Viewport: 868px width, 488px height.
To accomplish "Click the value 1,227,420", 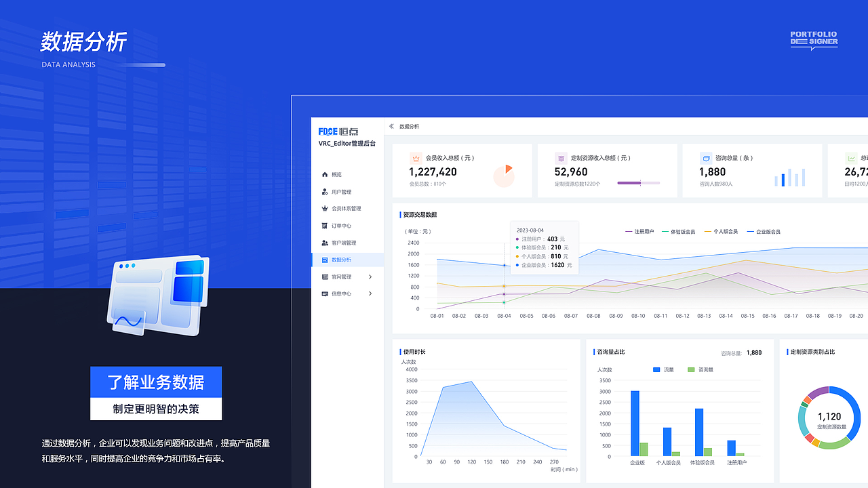I will pos(433,172).
